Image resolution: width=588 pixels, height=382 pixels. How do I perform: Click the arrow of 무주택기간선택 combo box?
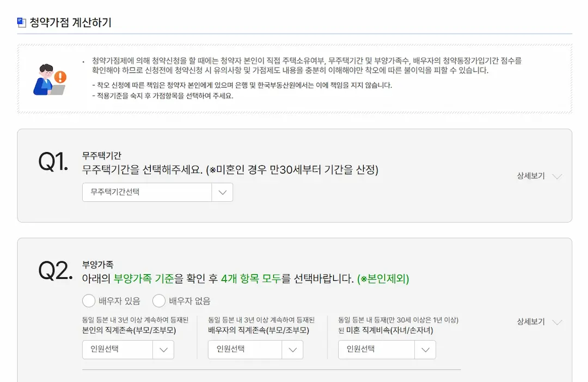pos(222,192)
